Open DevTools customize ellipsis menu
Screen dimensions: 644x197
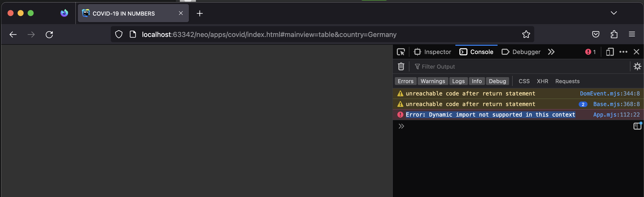(x=623, y=52)
